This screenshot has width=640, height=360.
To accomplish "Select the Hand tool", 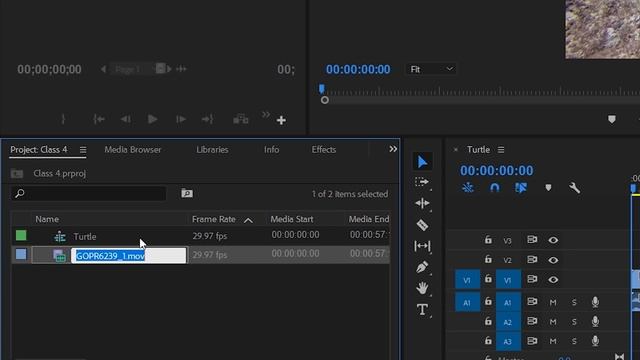I will click(x=422, y=288).
